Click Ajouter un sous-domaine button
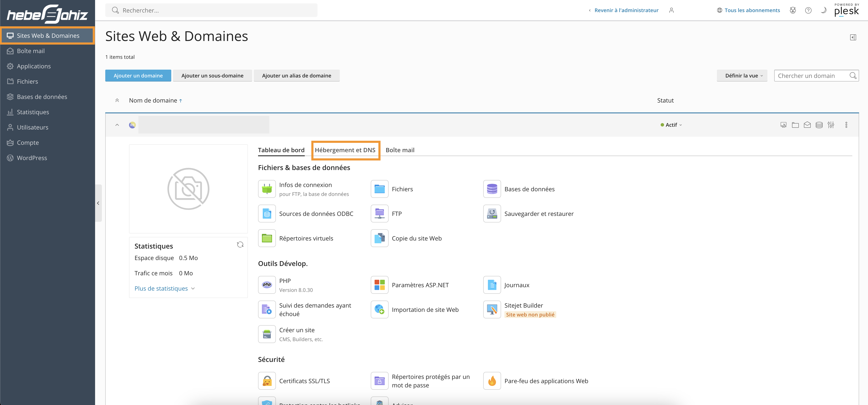 coord(212,76)
